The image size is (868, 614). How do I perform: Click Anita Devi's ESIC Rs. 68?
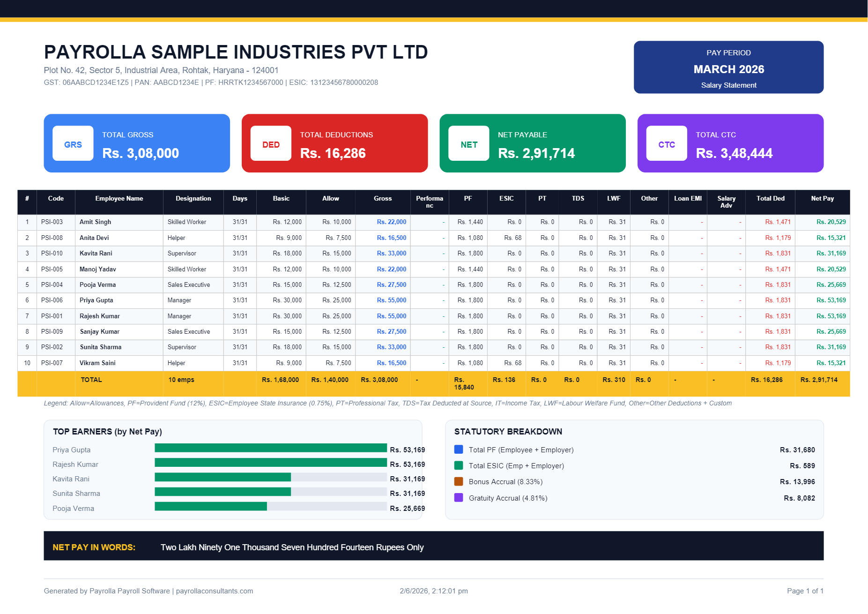512,238
